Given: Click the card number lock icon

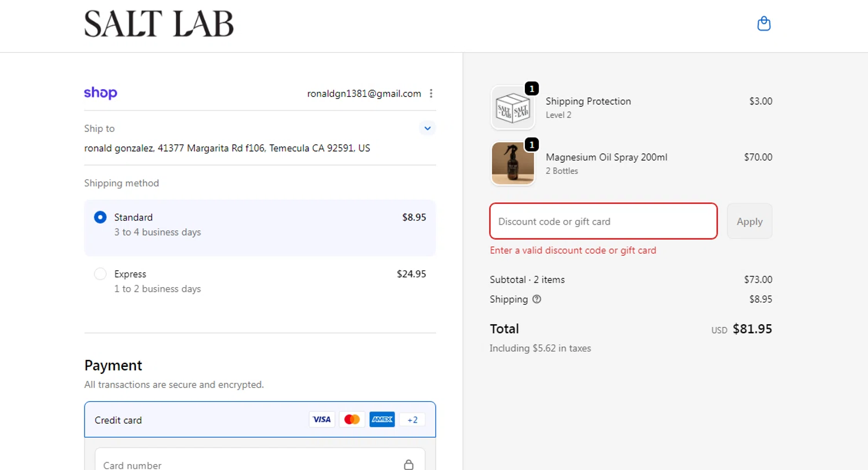Looking at the screenshot, I should [409, 465].
